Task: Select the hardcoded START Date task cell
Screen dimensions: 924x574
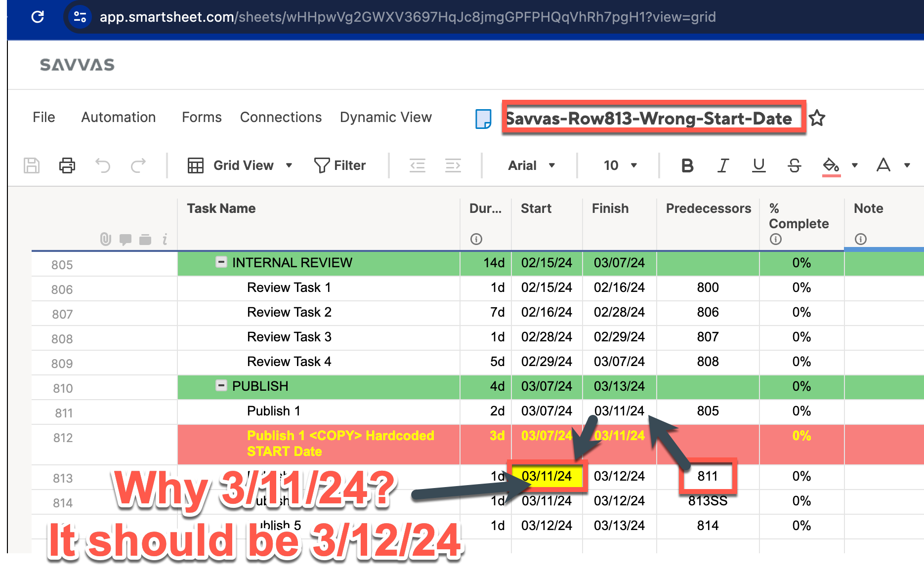Action: [319, 444]
